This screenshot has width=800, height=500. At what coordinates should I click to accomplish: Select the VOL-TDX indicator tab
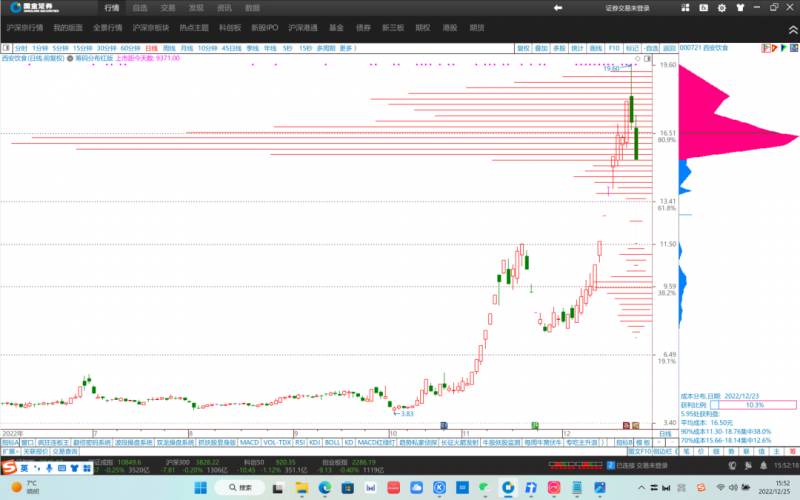click(277, 442)
